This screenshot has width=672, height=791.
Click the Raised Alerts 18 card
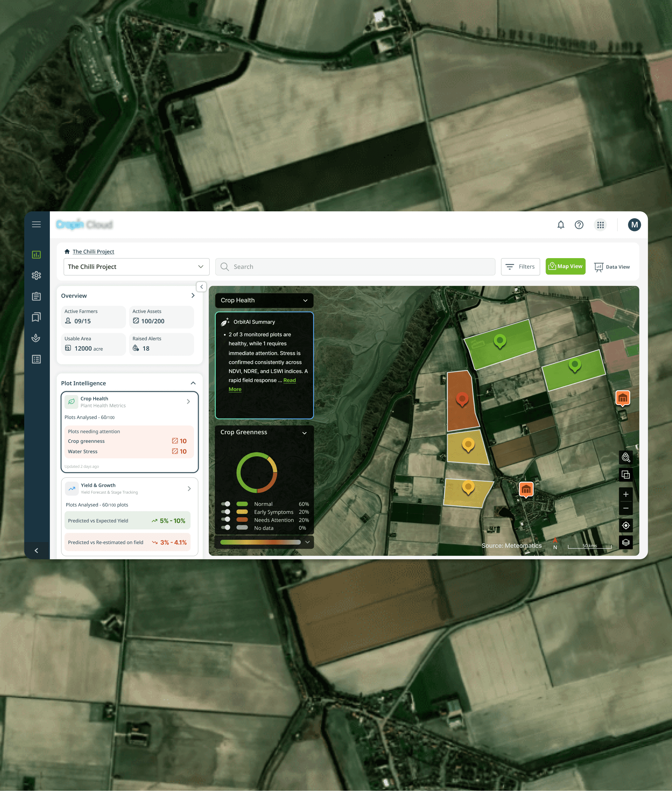point(161,344)
